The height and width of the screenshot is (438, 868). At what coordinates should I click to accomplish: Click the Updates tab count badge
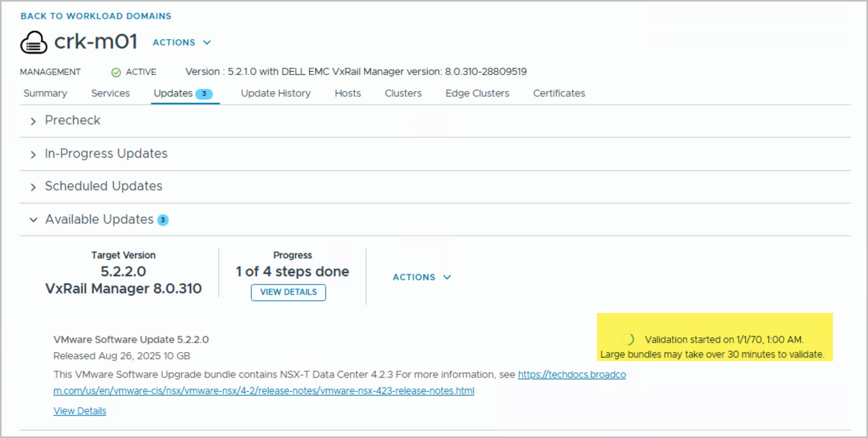(204, 93)
